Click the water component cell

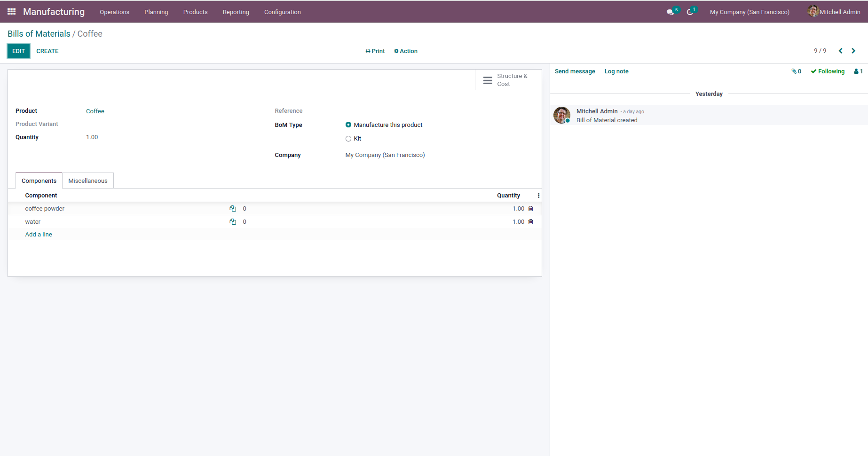[x=33, y=222]
